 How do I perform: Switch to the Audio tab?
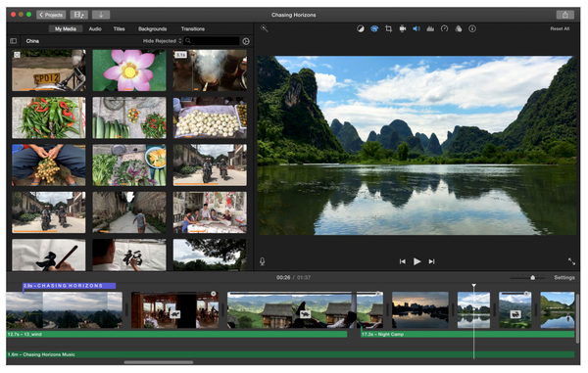(95, 28)
